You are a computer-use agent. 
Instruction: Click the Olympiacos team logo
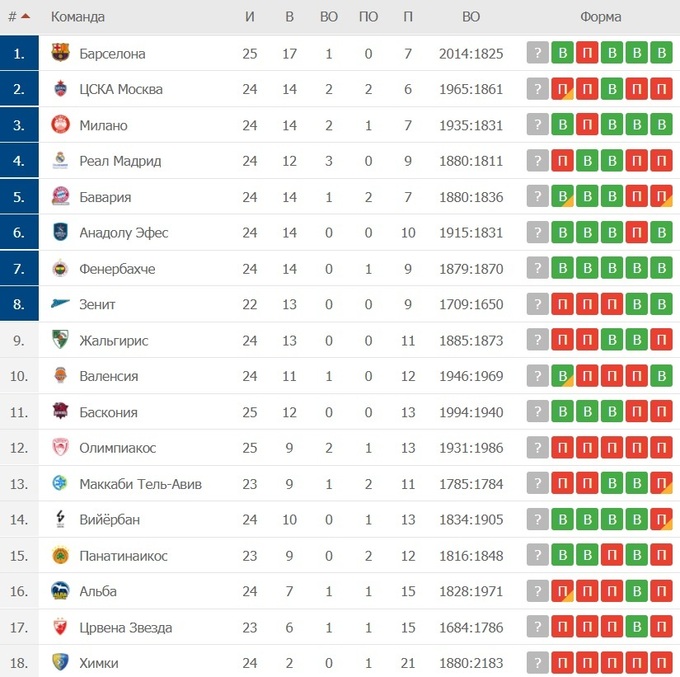click(x=60, y=448)
